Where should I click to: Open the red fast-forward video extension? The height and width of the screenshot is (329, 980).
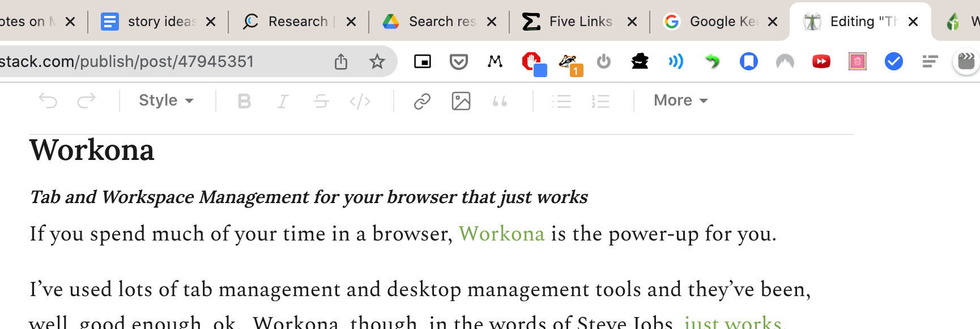(821, 61)
